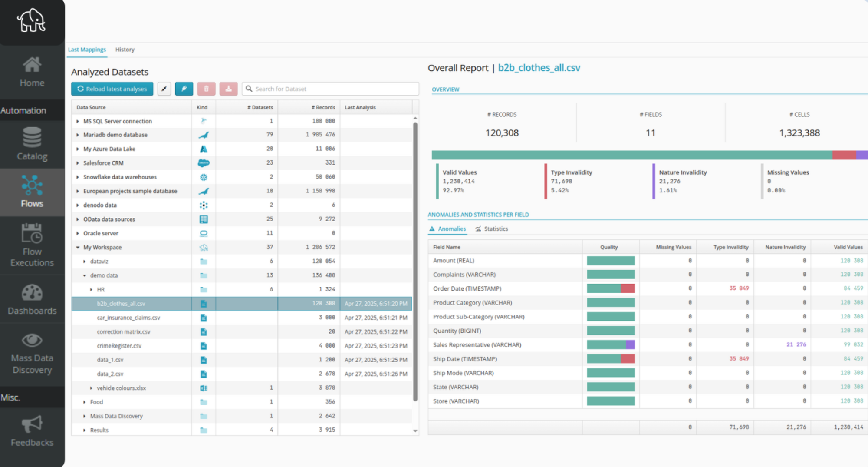This screenshot has width=868, height=467.
Task: Open the Dashboards gauge icon
Action: tap(32, 293)
